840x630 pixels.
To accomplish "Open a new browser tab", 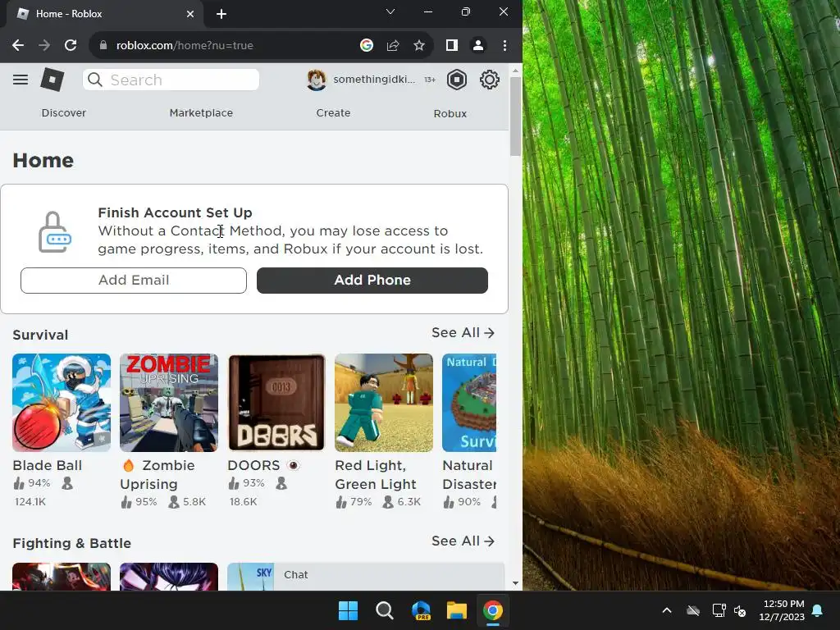I will coord(221,14).
